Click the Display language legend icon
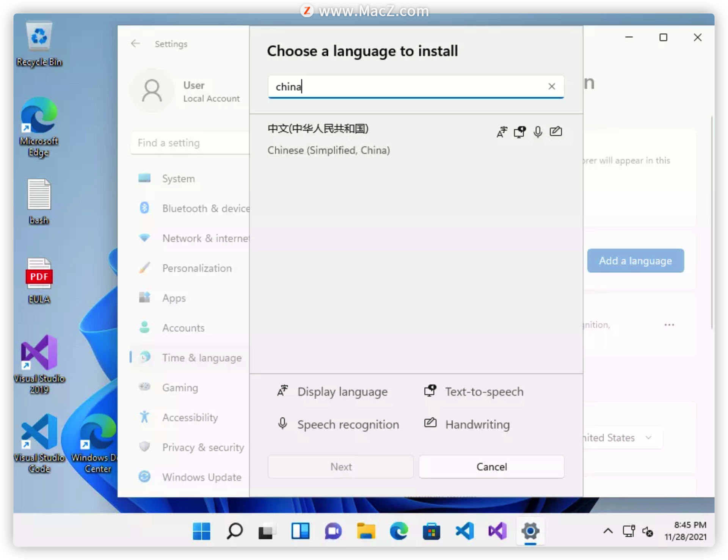The image size is (728, 560). pos(282,391)
